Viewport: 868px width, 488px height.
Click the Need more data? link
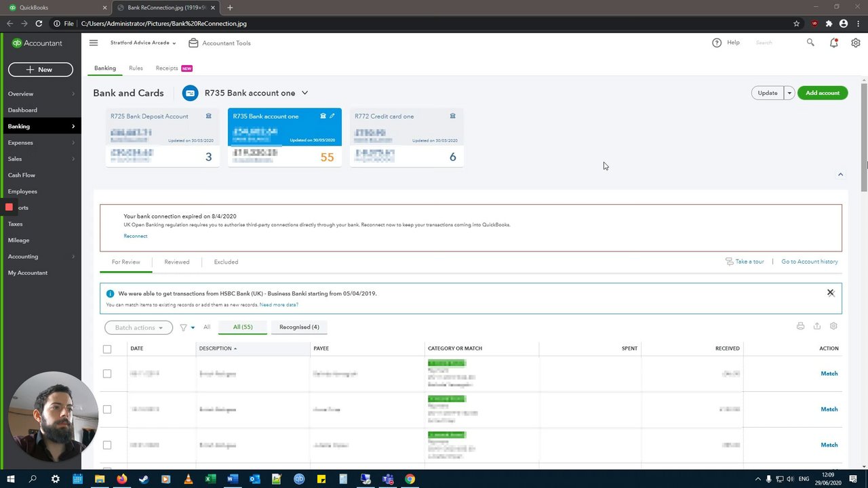point(279,305)
